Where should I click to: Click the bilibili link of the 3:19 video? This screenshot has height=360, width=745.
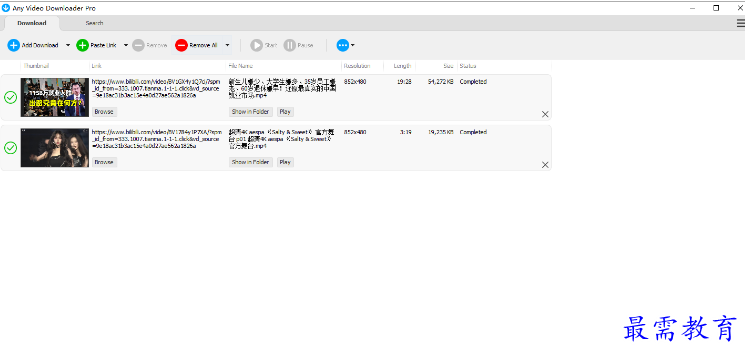pos(156,139)
